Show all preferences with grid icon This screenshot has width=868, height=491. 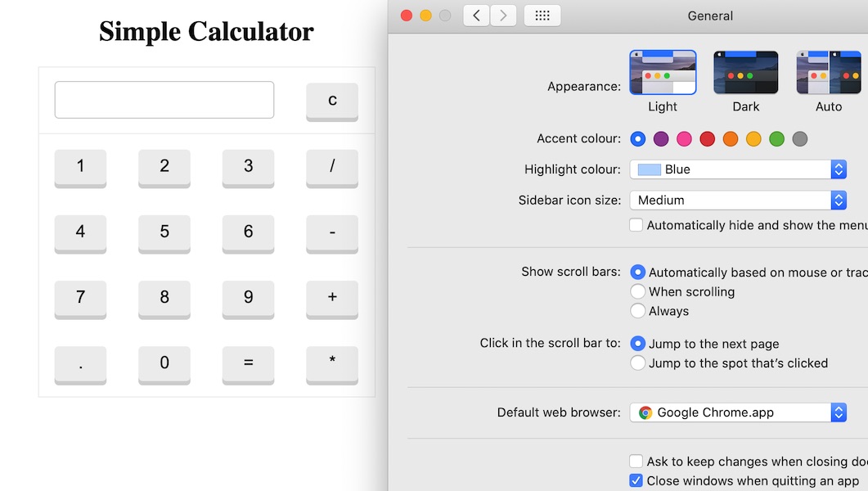(x=542, y=16)
